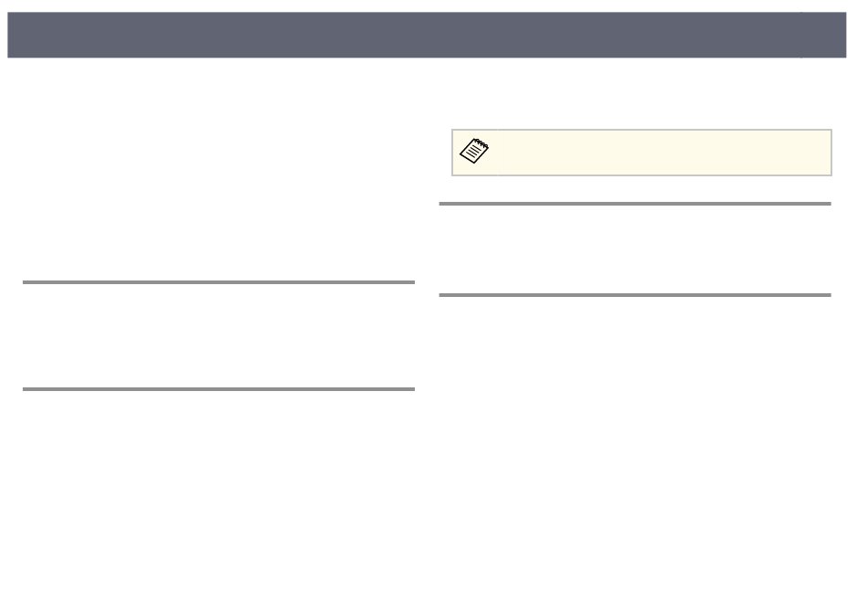Viewport: 868px width, 603px height.
Task: Click the right border of the note box
Action: point(831,153)
